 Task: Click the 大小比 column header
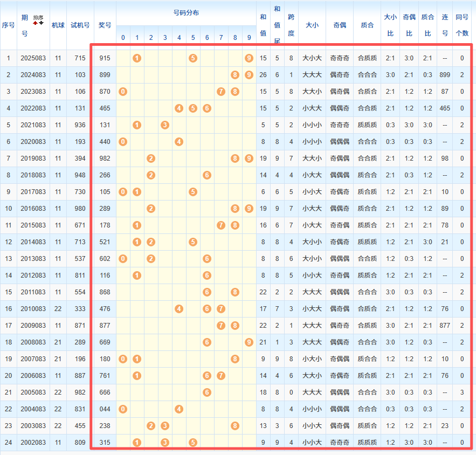(390, 25)
